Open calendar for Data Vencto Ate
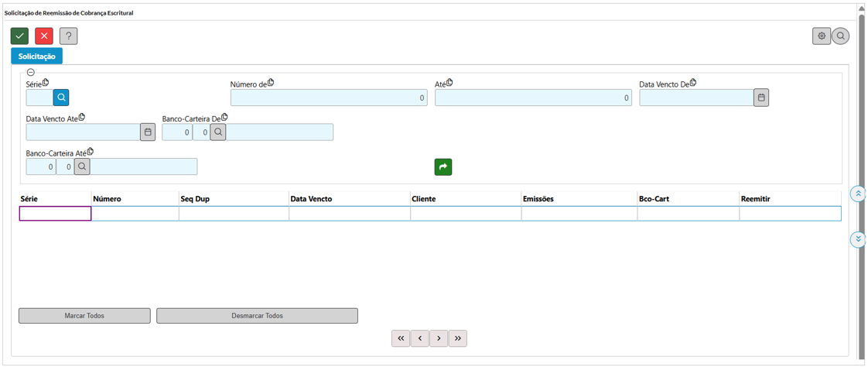The image size is (868, 367). [x=148, y=132]
